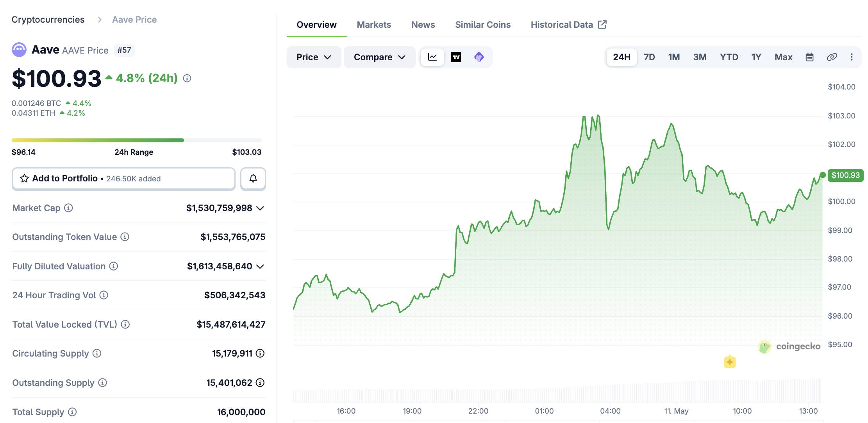Click the purple GeckoTerminal chart icon
Screen dimensions: 868x423
pos(479,57)
